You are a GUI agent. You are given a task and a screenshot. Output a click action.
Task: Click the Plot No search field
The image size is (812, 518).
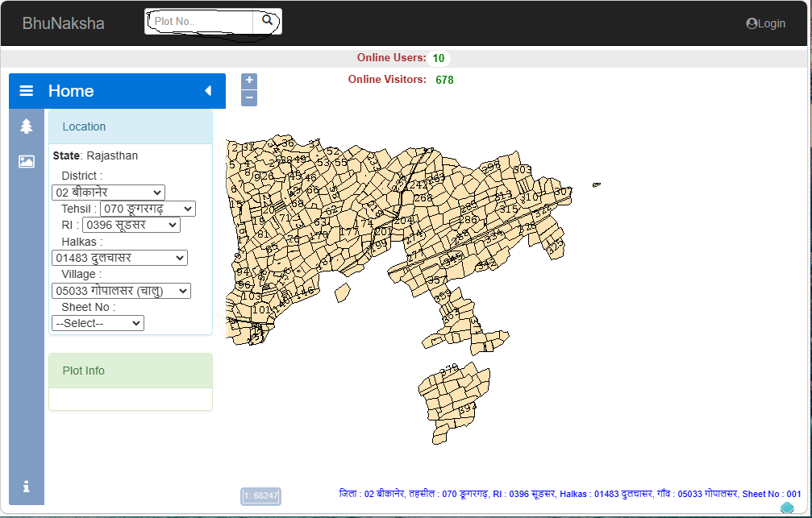(x=200, y=21)
